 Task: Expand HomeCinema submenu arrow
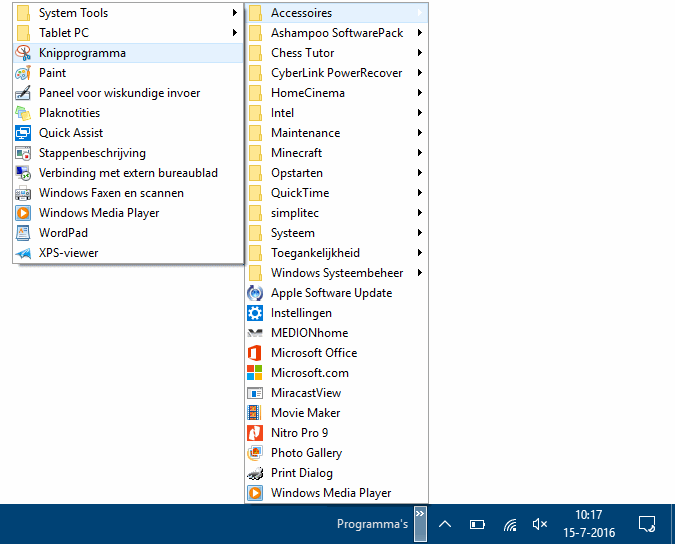tap(420, 93)
